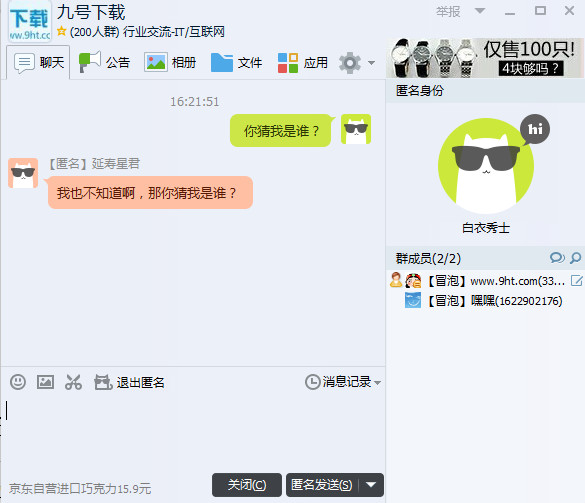Maximize the chat window
Viewport: 585px width, 503px height.
[540, 11]
